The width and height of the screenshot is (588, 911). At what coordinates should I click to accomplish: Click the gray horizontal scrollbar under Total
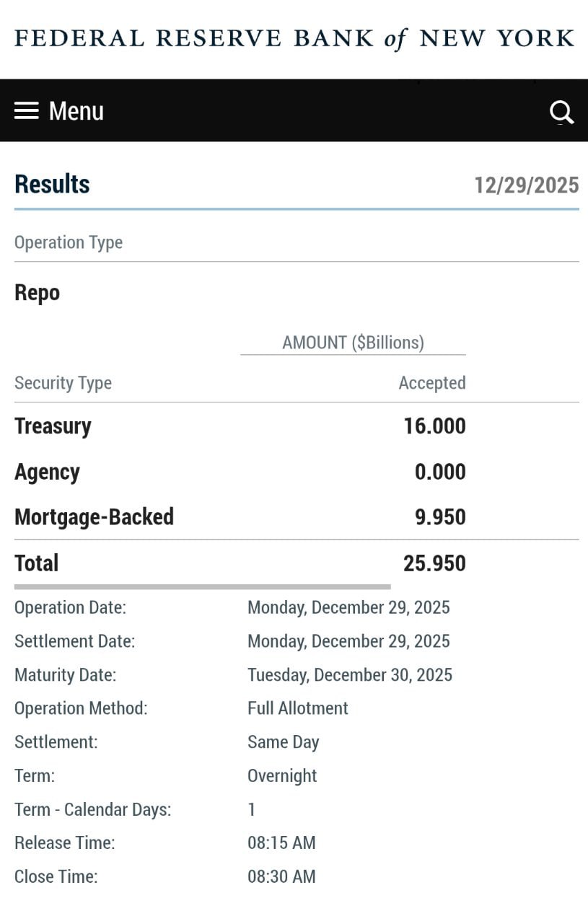pos(202,587)
